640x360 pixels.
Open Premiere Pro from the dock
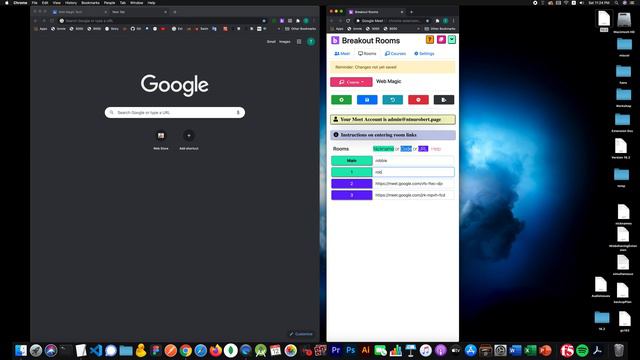coord(336,350)
